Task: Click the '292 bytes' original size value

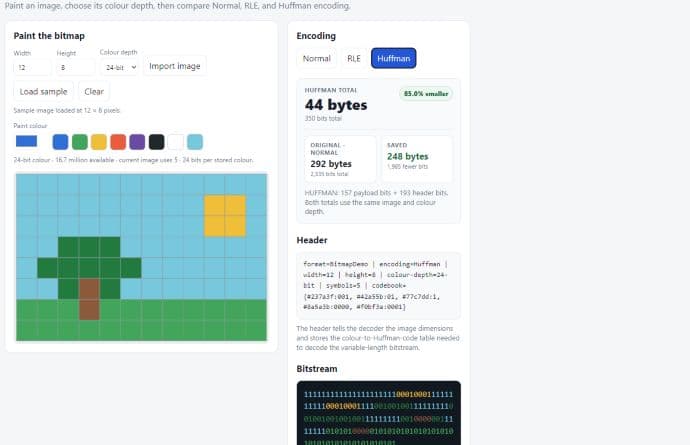Action: pos(331,164)
